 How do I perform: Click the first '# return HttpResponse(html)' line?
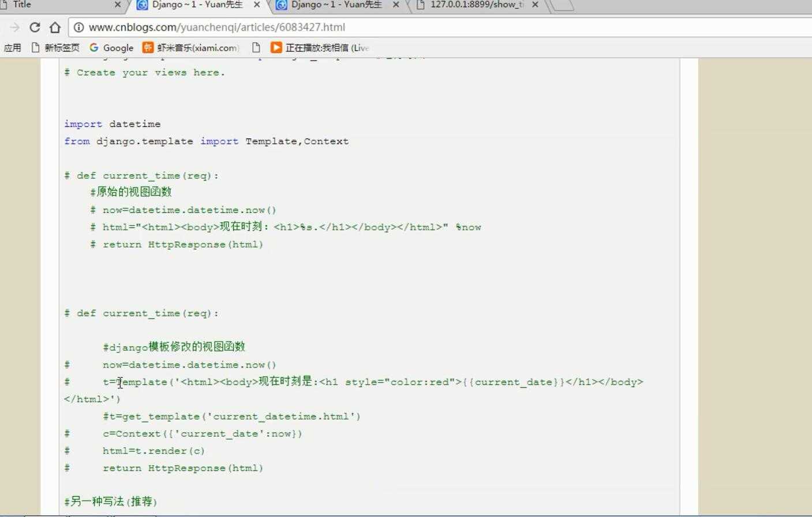pyautogui.click(x=177, y=245)
